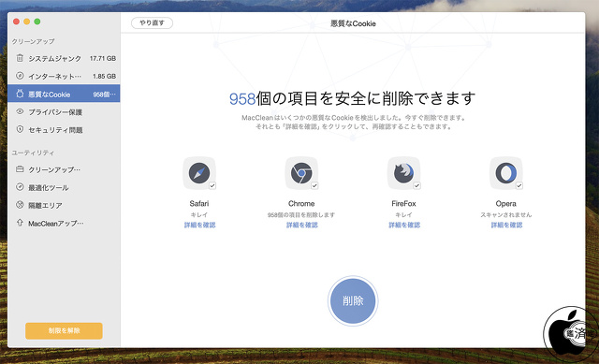This screenshot has width=599, height=364.
Task: Uncheck the FireFox checkbox
Action: click(416, 185)
